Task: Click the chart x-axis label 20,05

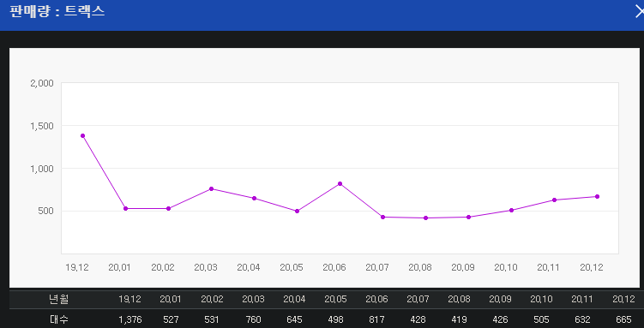Action: click(x=292, y=267)
